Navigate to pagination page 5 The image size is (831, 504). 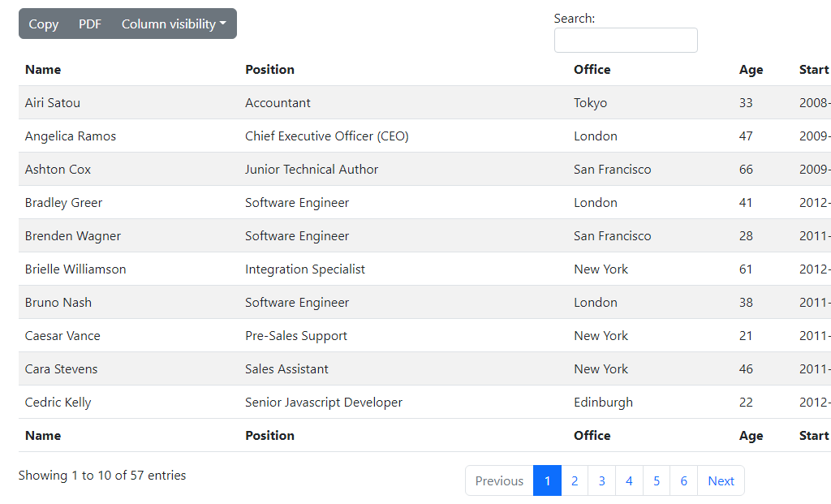pyautogui.click(x=657, y=480)
